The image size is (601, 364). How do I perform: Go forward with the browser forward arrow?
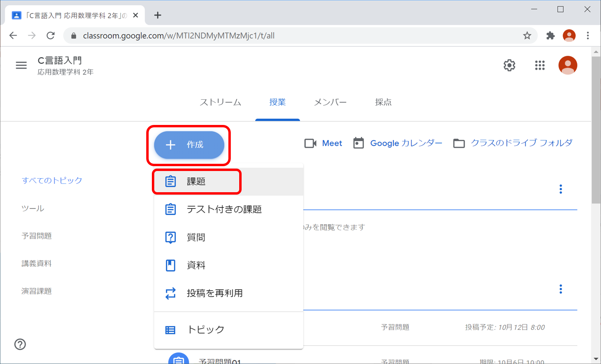coord(32,36)
